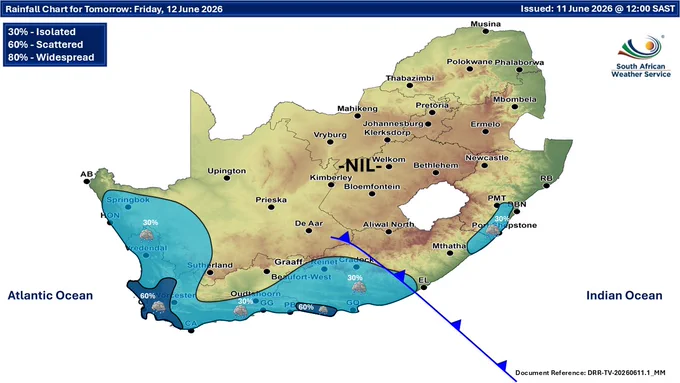Select the Aliwal North city marker dot

[389, 232]
